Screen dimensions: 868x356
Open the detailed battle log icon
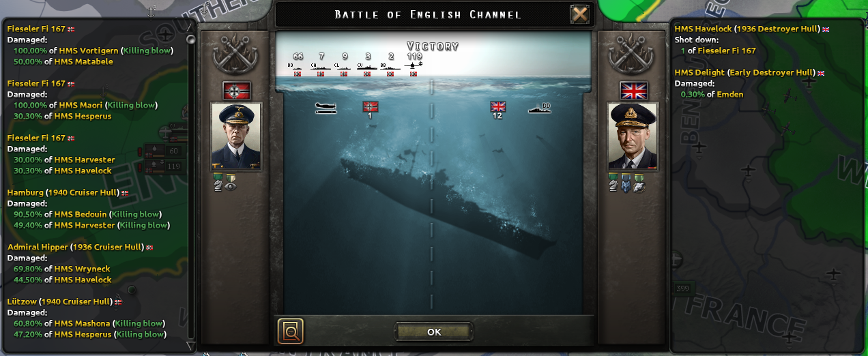point(290,331)
